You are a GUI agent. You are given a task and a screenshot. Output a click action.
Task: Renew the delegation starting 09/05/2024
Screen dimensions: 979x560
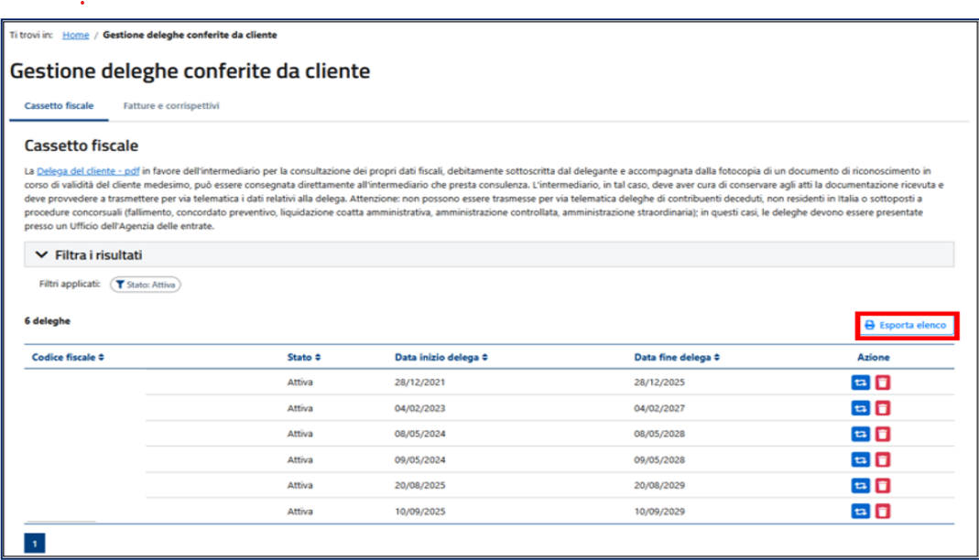pos(861,459)
